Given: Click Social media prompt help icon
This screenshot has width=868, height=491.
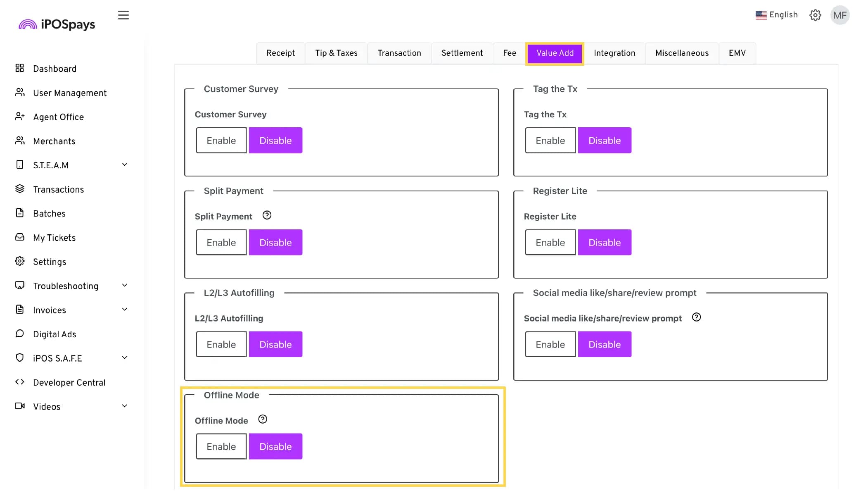Looking at the screenshot, I should click(x=696, y=317).
